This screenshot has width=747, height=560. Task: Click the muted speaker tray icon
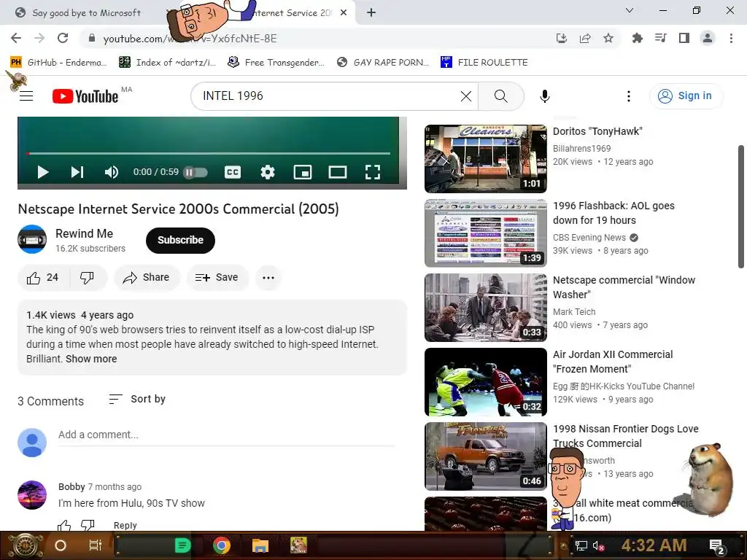point(598,545)
